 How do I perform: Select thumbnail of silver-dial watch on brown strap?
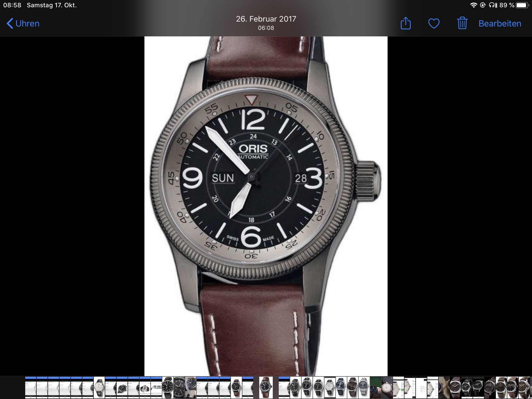330,388
